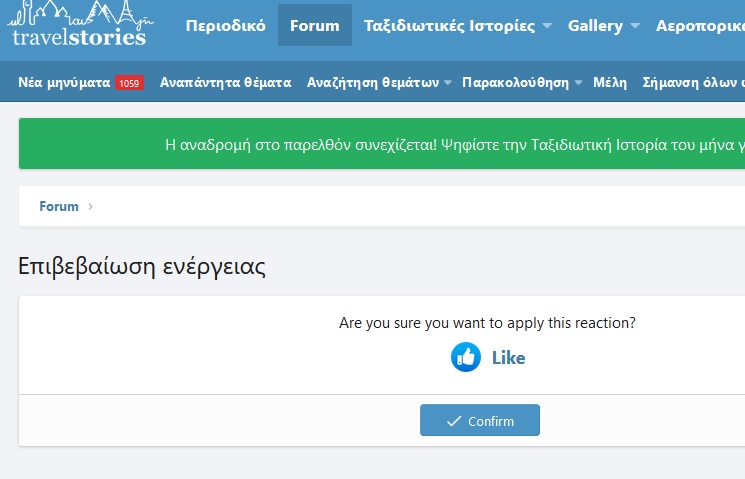Click the checkmark icon on Confirm button
The height and width of the screenshot is (479, 745).
[x=454, y=421]
